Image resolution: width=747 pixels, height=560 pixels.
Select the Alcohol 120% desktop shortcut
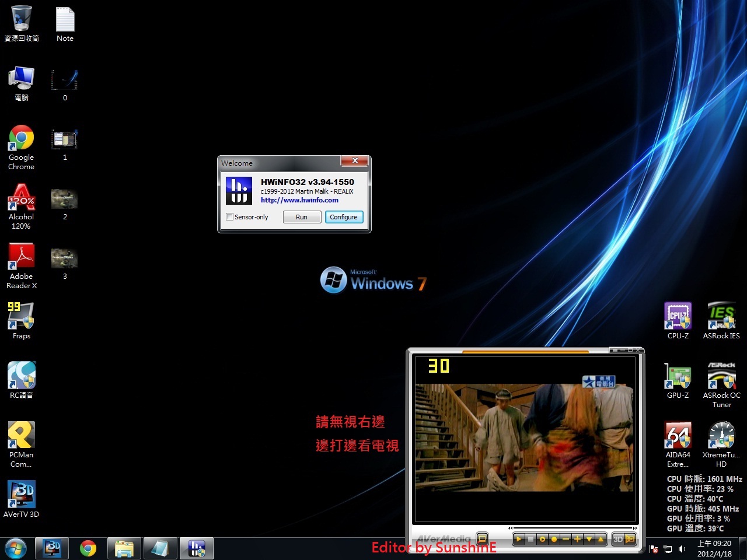coord(22,206)
